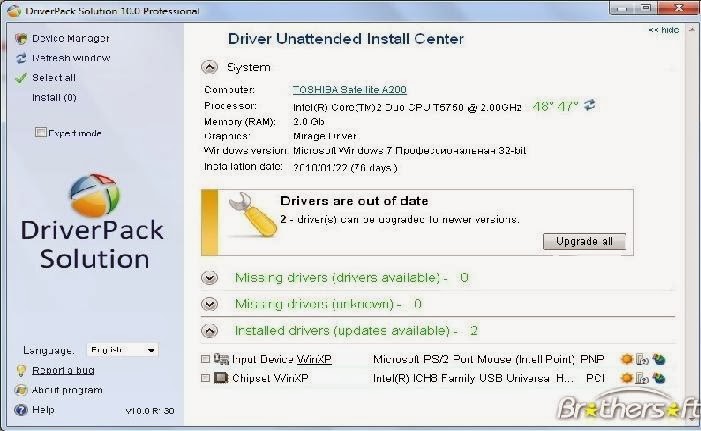Click the wrench icon in the drivers notice
Image resolution: width=701 pixels, height=431 pixels.
click(252, 215)
